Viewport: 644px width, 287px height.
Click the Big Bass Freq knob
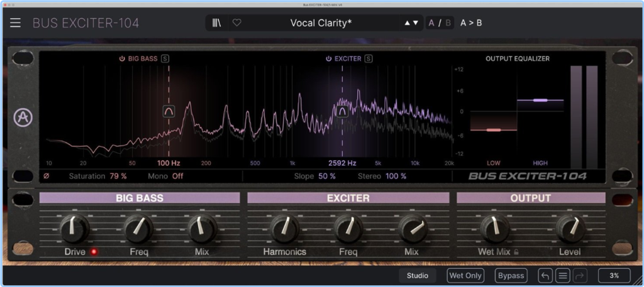tap(138, 229)
